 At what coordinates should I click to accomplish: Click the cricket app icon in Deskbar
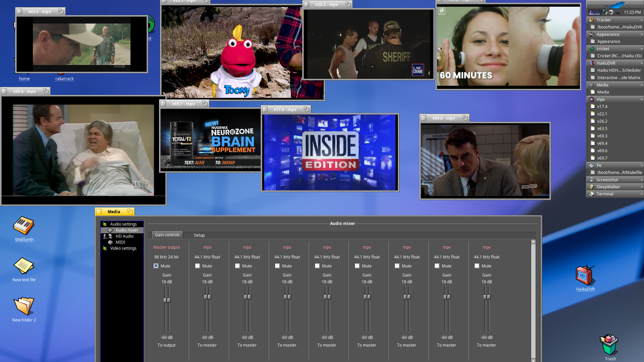point(592,49)
